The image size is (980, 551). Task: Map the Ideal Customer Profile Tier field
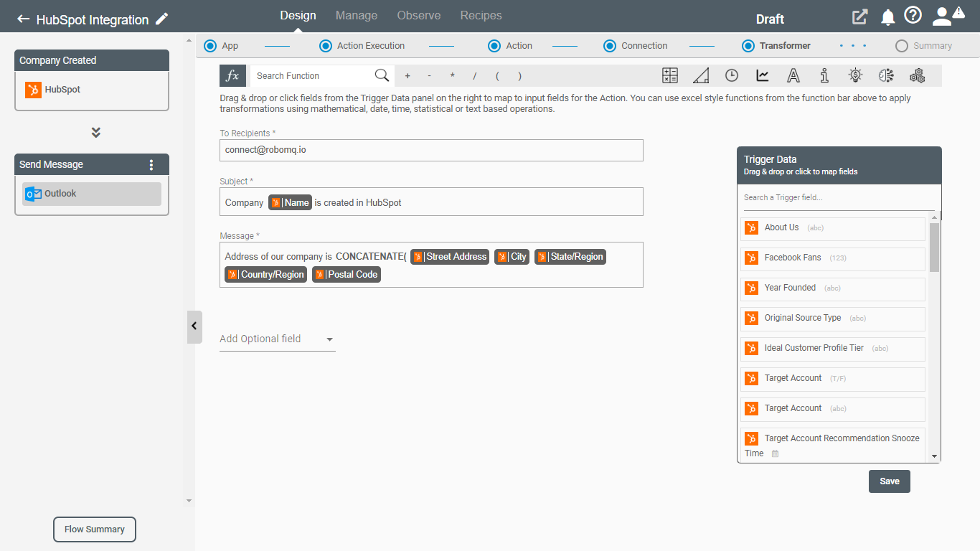(x=833, y=349)
